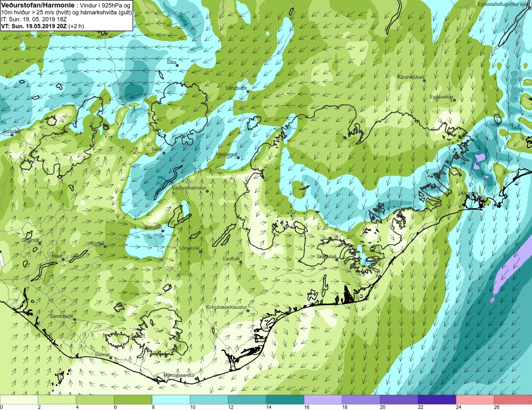Click the Lónakvísl label
This screenshot has height=410, width=532.
(x=189, y=248)
